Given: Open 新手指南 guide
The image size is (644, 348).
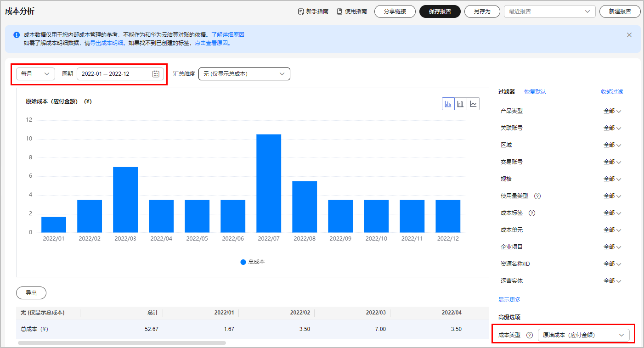Looking at the screenshot, I should point(313,11).
